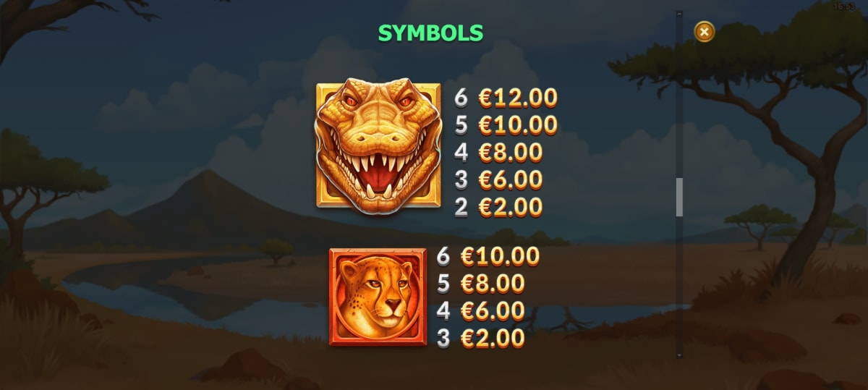This screenshot has height=390, width=868.
Task: Select the crocodile 3-match €6.00 payout
Action: (x=498, y=180)
